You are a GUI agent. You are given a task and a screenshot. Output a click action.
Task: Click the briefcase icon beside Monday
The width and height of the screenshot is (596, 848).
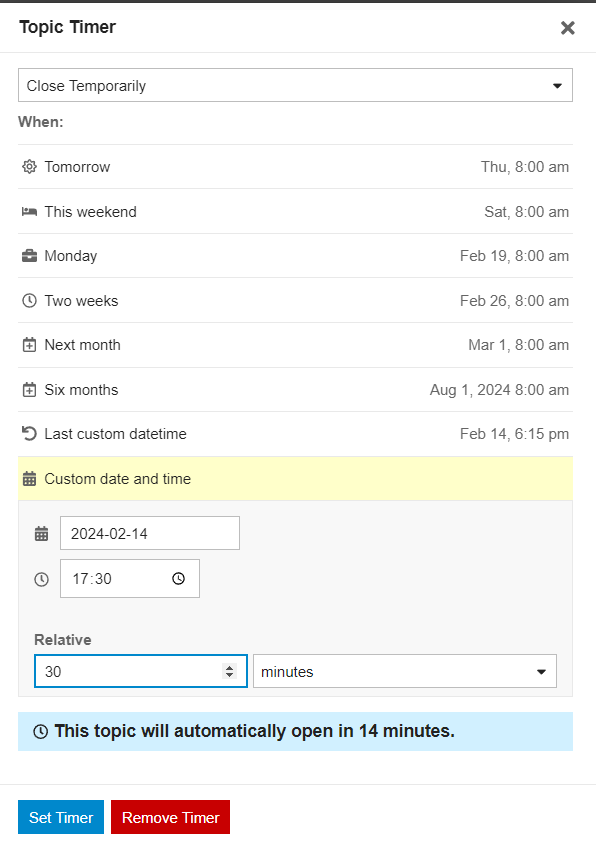[x=29, y=256]
